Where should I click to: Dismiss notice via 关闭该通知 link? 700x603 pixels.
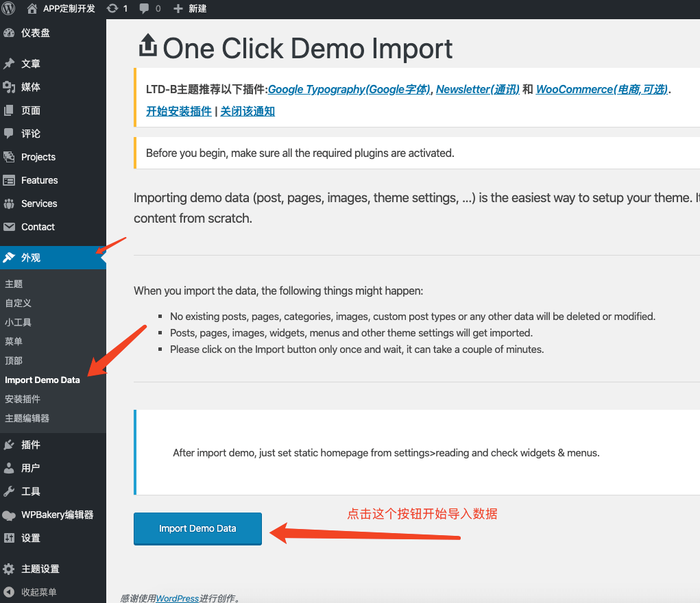pos(248,111)
